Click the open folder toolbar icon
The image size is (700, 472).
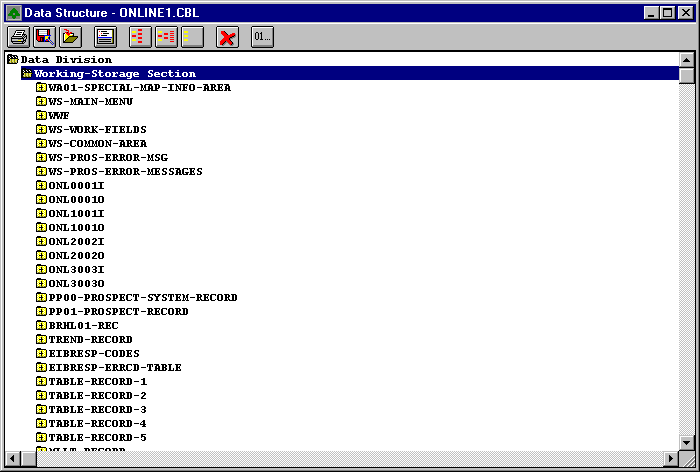click(x=69, y=37)
